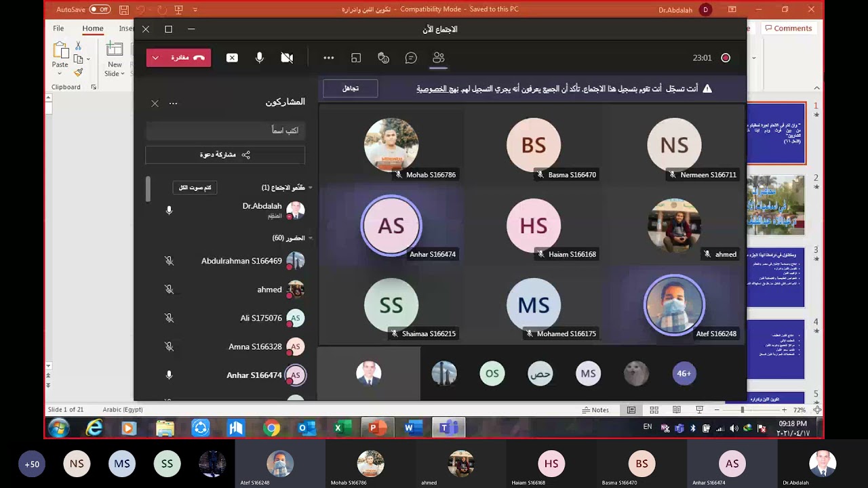Image resolution: width=868 pixels, height=488 pixels.
Task: Open reactions and raise hand icon
Action: click(383, 58)
